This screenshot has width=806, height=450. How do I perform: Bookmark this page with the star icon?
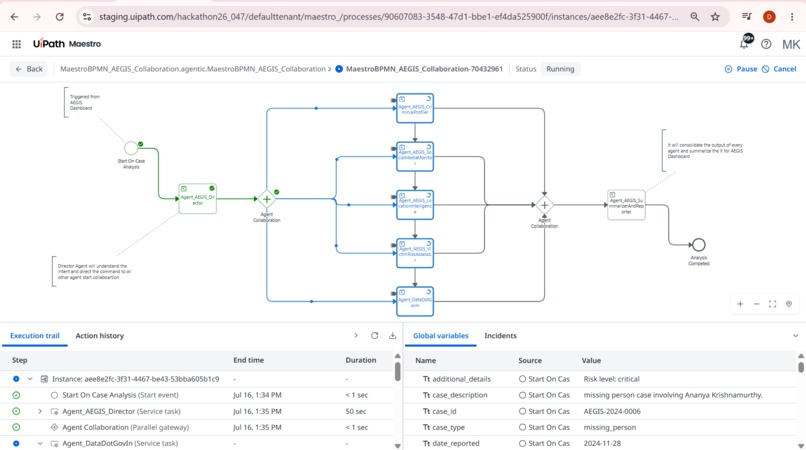(x=715, y=17)
